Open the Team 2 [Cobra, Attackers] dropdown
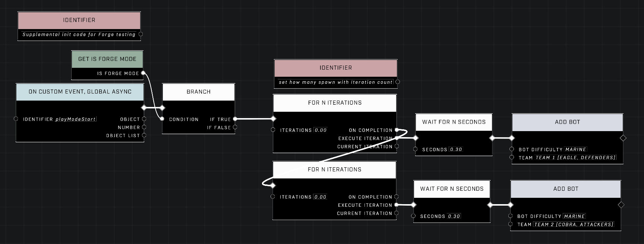The height and width of the screenshot is (244, 644). pyautogui.click(x=574, y=224)
